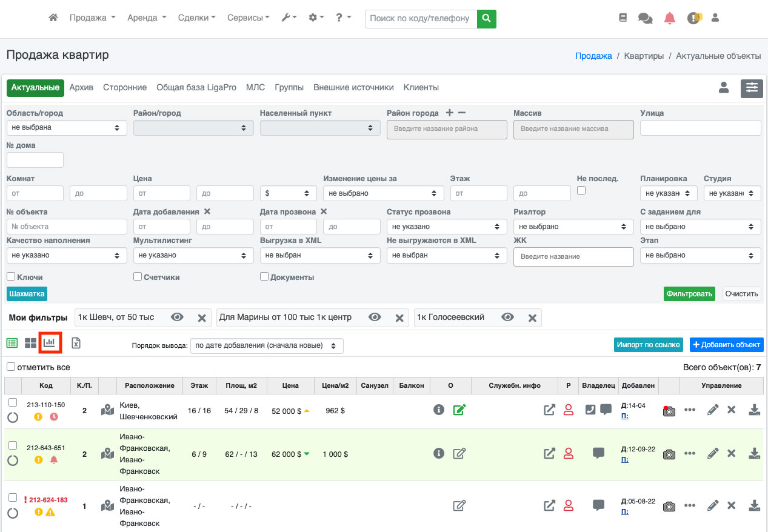The width and height of the screenshot is (768, 532).
Task: Open photo camera icon for listing 212-643-651
Action: pyautogui.click(x=669, y=454)
